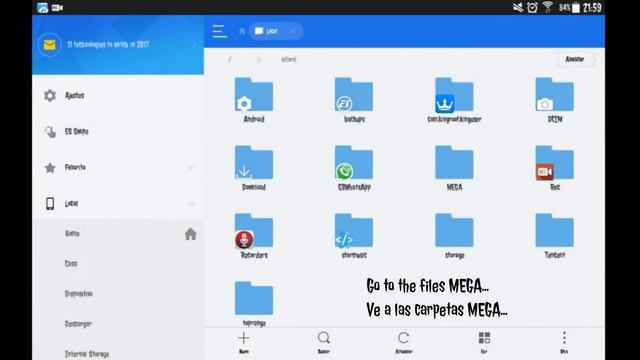Tap the Wi-Fi status icon
Image resolution: width=640 pixels, height=360 pixels.
548,7
